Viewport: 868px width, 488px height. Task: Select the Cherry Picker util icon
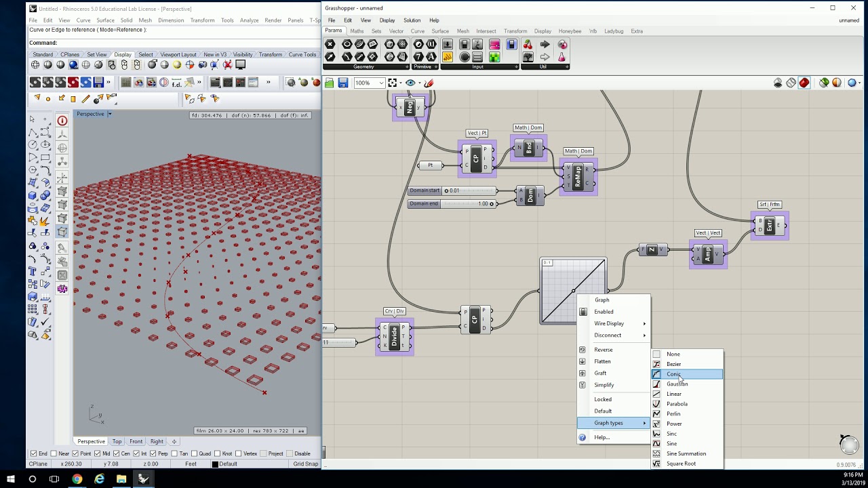(528, 44)
